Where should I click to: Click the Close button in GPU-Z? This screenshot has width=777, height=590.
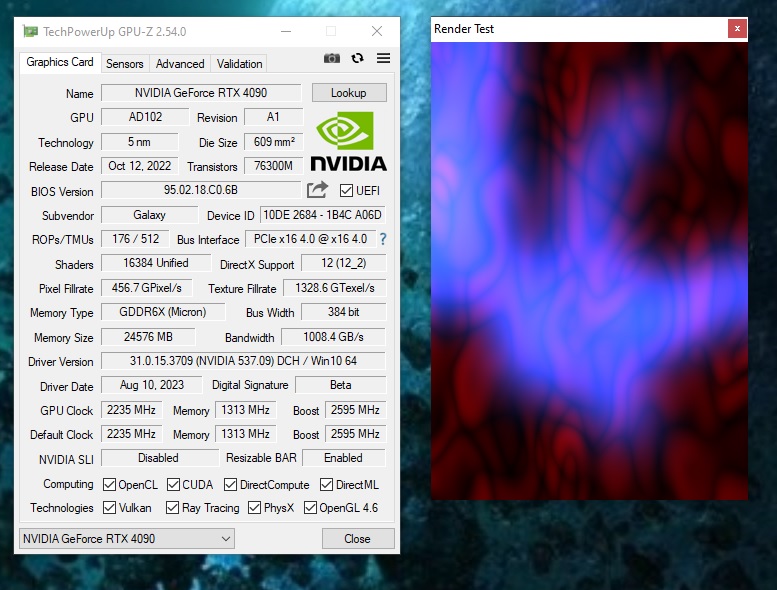click(357, 538)
